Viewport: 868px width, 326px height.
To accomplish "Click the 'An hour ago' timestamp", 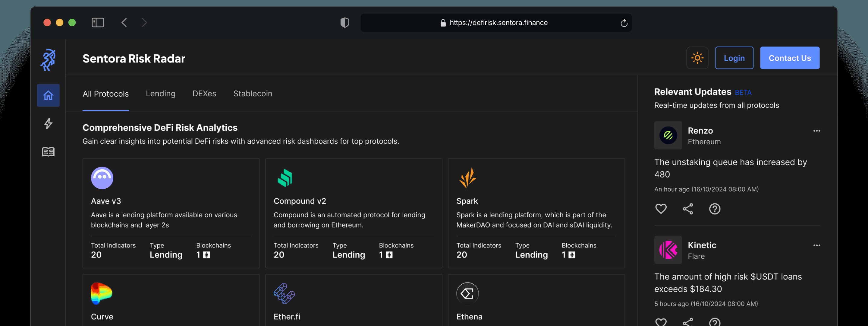I will pyautogui.click(x=706, y=189).
